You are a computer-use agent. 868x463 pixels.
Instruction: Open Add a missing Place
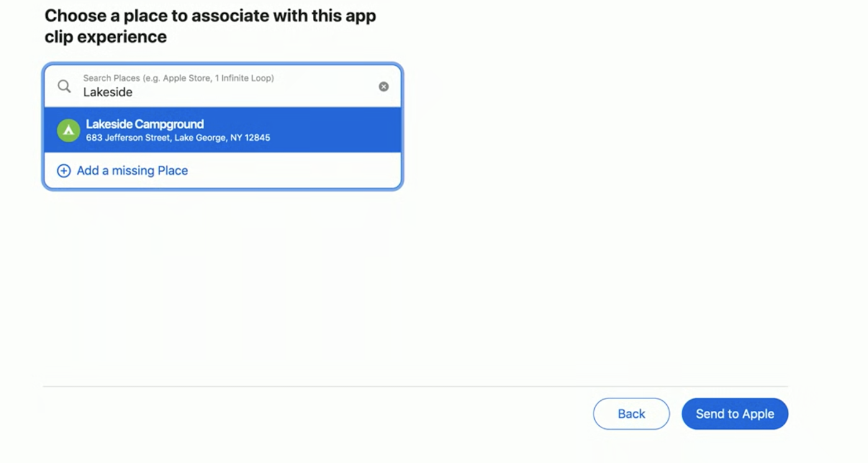[132, 171]
